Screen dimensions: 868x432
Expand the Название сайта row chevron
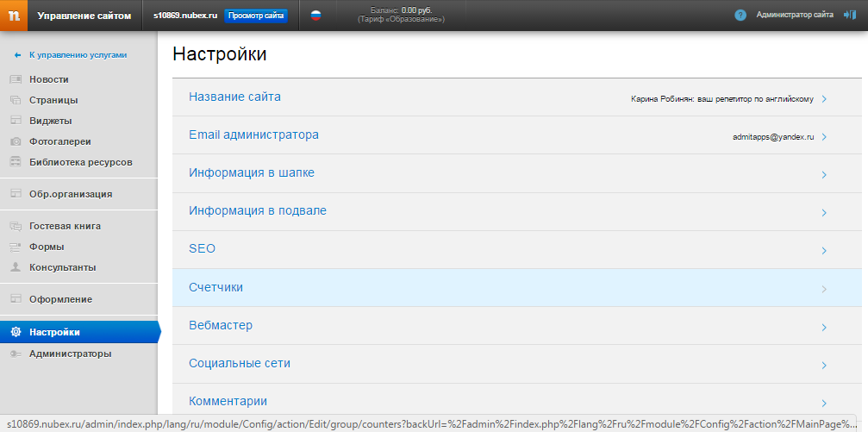824,99
